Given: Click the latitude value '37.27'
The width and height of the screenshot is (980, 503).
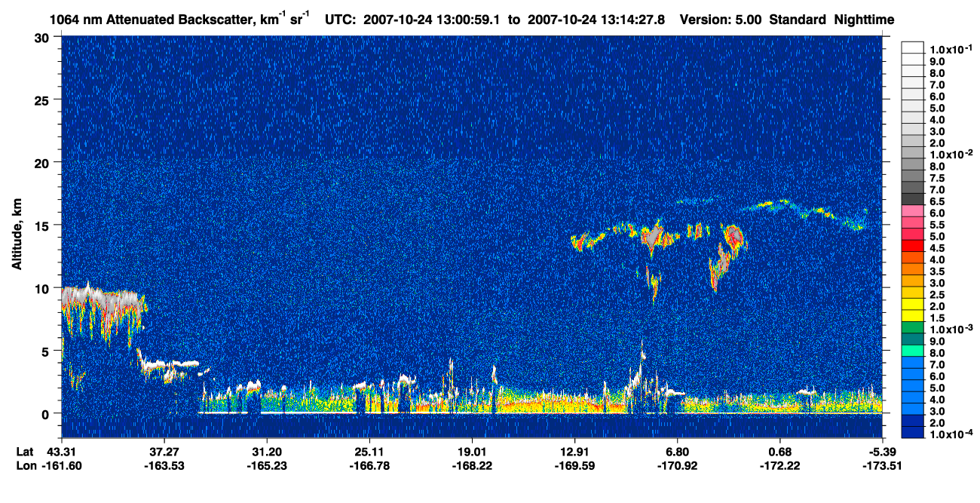Looking at the screenshot, I should 164,451.
